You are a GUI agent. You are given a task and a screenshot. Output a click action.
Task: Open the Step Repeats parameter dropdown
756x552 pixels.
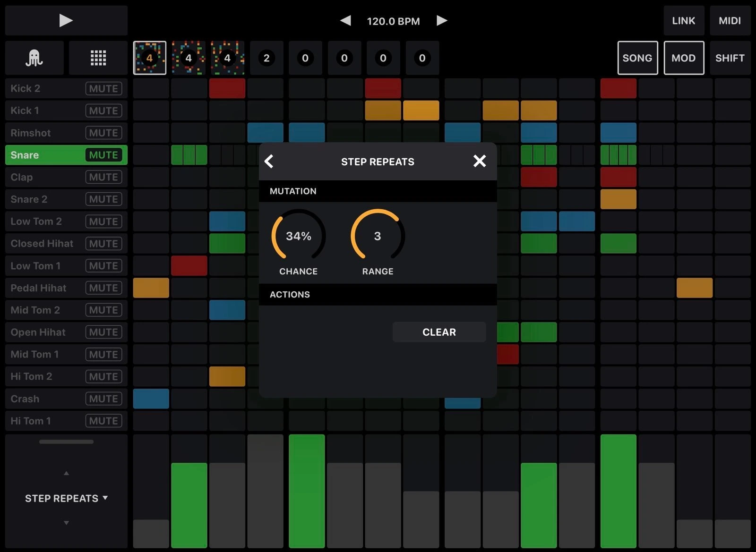point(66,498)
